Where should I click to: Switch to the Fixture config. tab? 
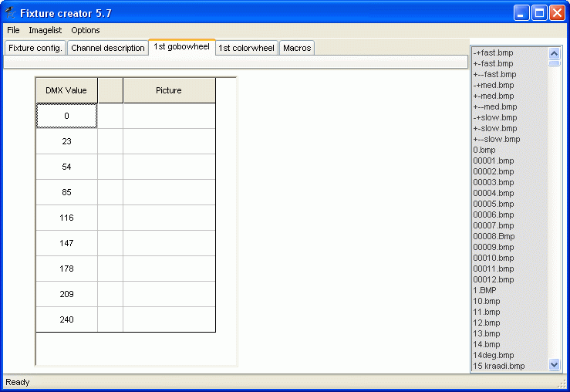tap(35, 48)
